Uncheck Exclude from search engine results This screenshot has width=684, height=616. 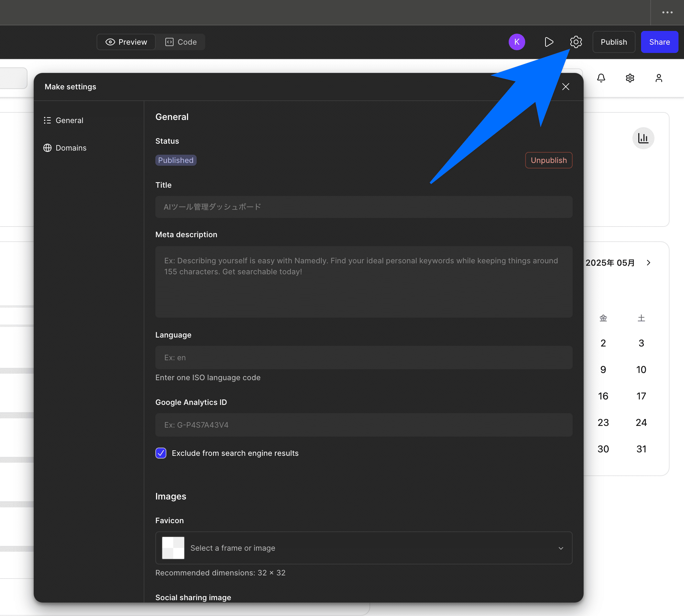(x=161, y=453)
